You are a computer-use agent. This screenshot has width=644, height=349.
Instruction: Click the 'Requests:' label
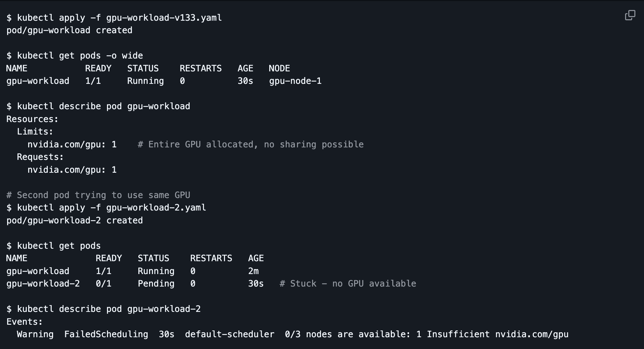click(x=40, y=157)
